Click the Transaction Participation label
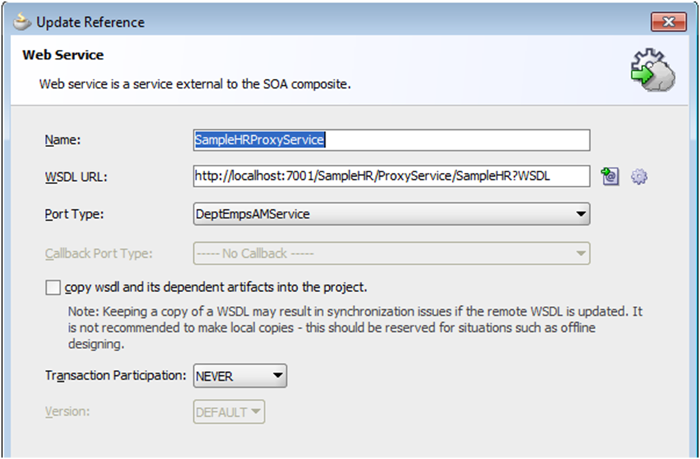 (x=115, y=376)
